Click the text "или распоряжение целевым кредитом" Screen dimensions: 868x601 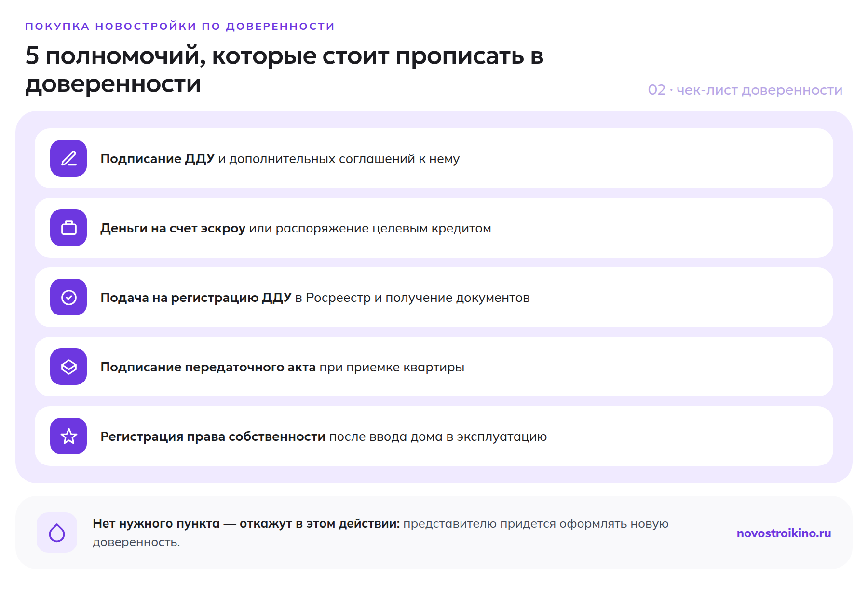point(370,228)
